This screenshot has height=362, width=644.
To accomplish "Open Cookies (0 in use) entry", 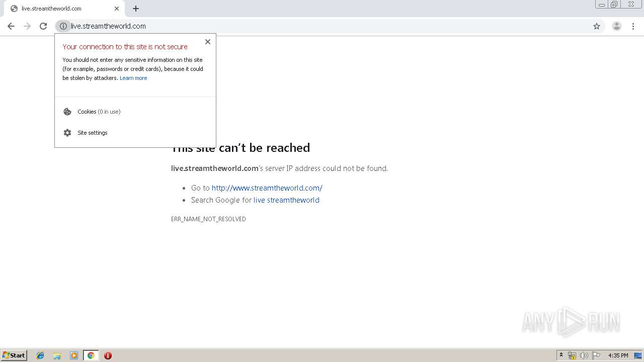I will pyautogui.click(x=136, y=112).
